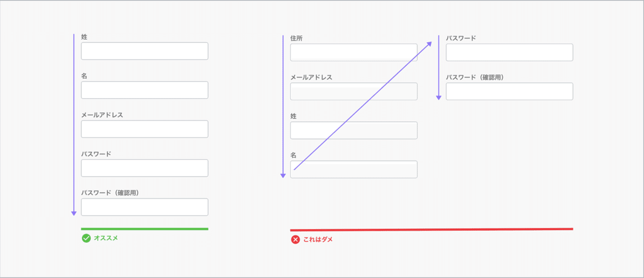The image size is (644, 278).
Task: Focus the 名 field in the single-column recommended form
Action: point(144,90)
